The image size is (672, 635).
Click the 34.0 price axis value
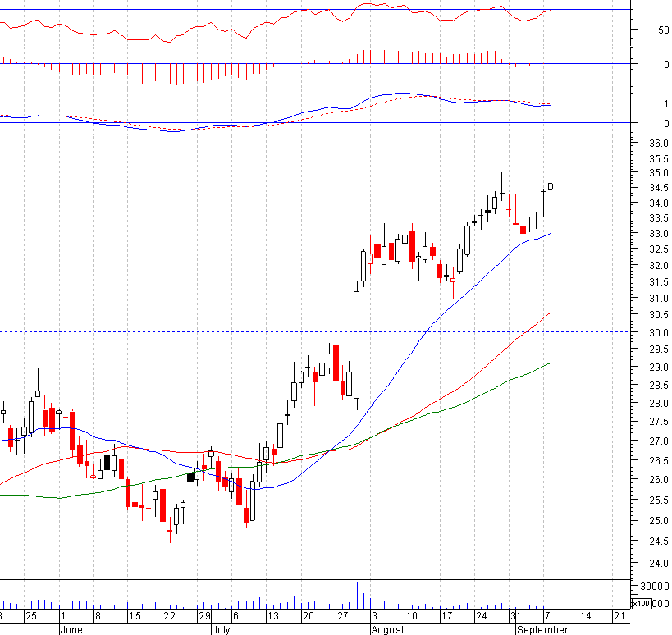point(659,203)
